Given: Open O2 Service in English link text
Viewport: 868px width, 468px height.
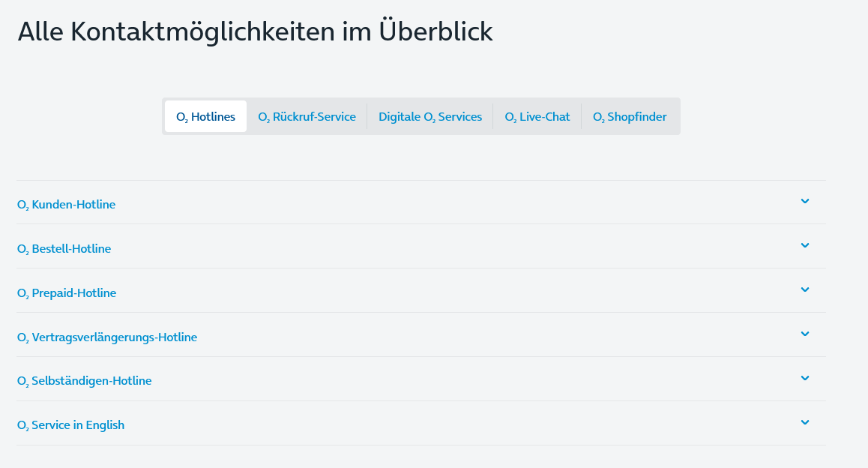Looking at the screenshot, I should click(71, 425).
